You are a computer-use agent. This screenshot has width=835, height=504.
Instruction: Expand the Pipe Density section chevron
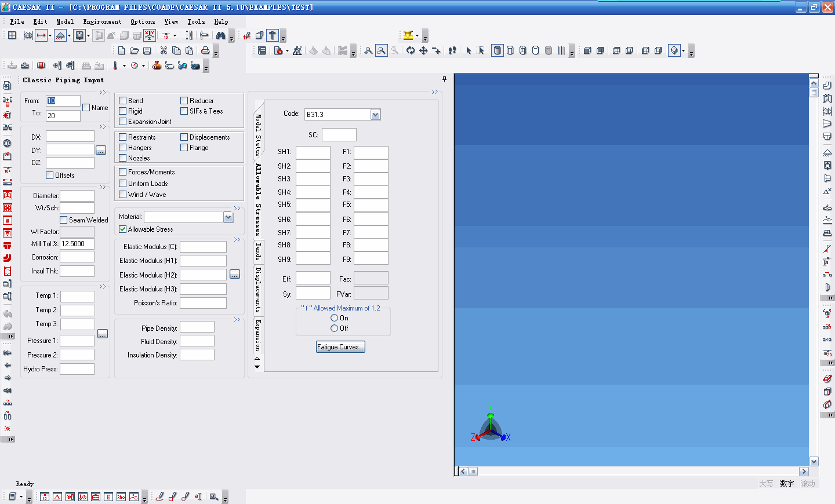point(237,319)
